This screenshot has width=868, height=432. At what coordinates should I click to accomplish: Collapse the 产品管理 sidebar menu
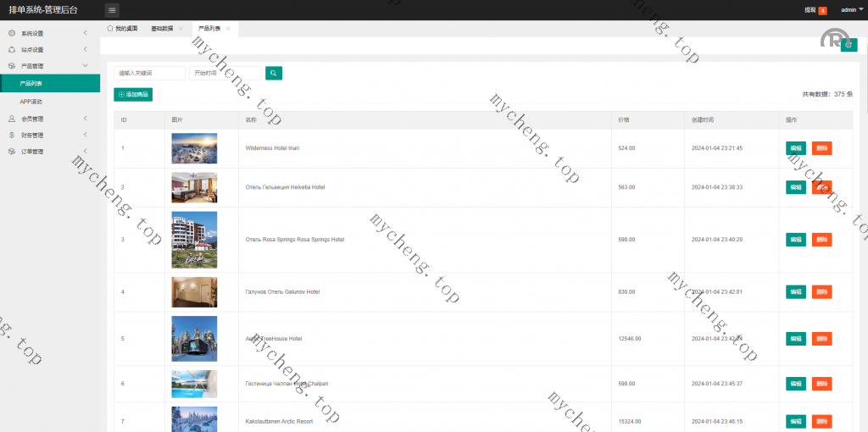[x=49, y=66]
